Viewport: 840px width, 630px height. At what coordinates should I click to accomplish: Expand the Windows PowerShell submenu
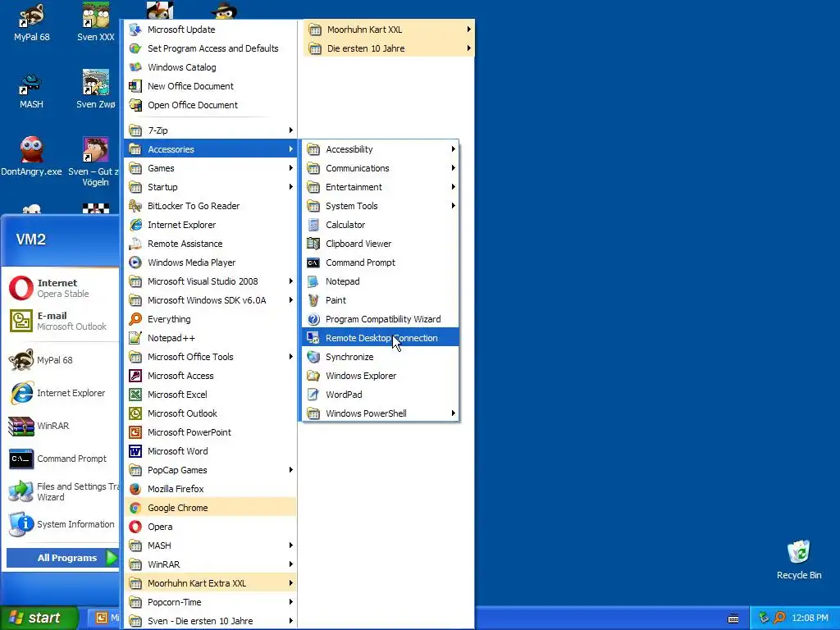point(381,413)
